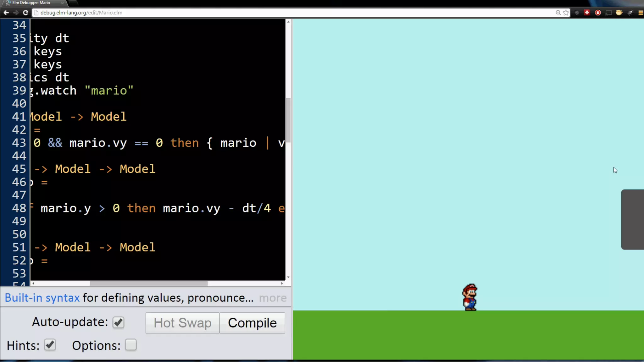The width and height of the screenshot is (644, 362).
Task: Click the Mario sprite in the game
Action: 470,297
